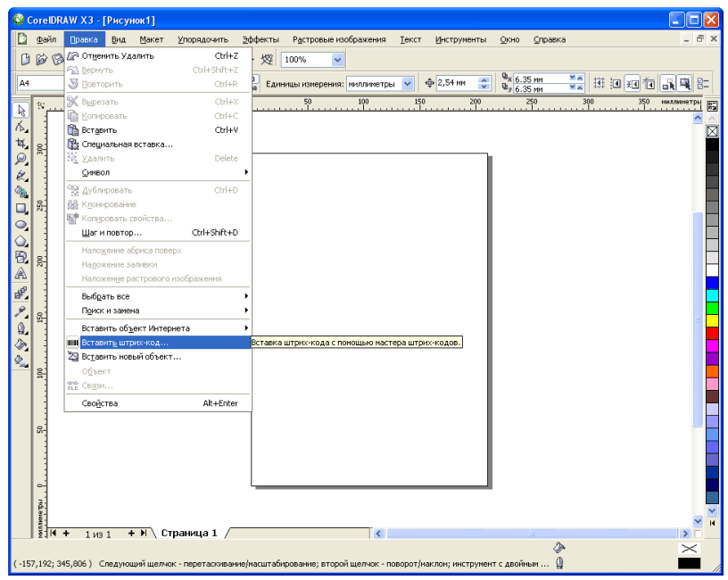This screenshot has width=728, height=580.
Task: Open the units миллиметры dropdown
Action: [407, 84]
